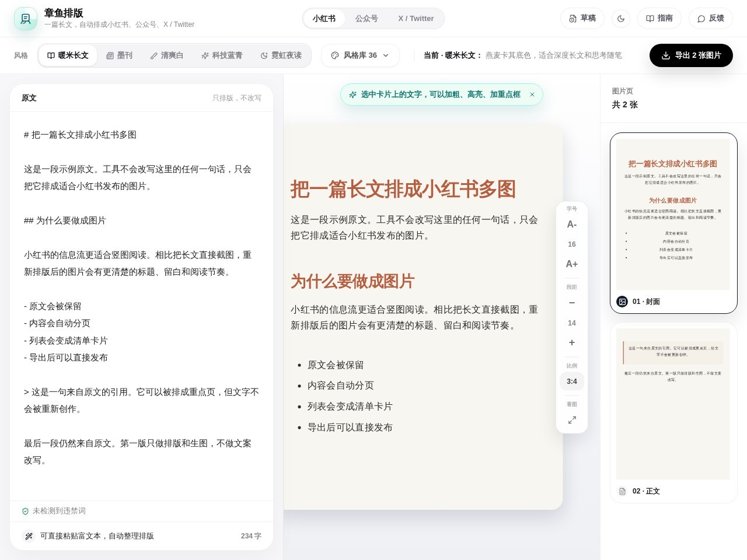Click the spacing value 14
Screen dimensions: 747x560
tap(572, 323)
